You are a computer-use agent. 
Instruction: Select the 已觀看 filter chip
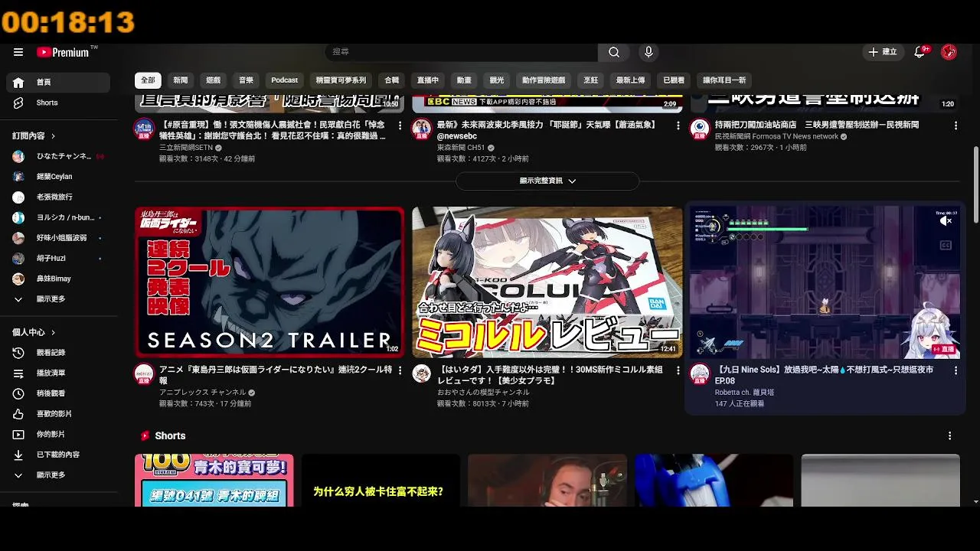pos(674,80)
